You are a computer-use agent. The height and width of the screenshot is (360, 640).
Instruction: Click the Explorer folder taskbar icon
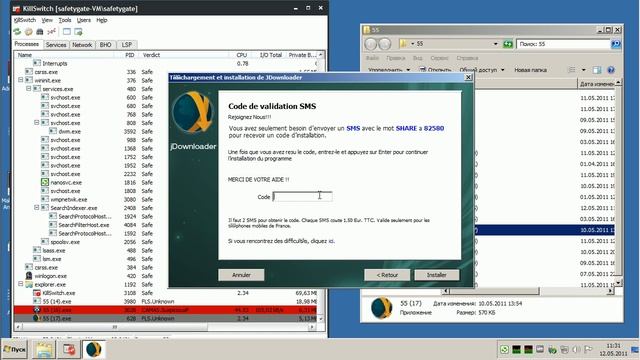pos(43,350)
